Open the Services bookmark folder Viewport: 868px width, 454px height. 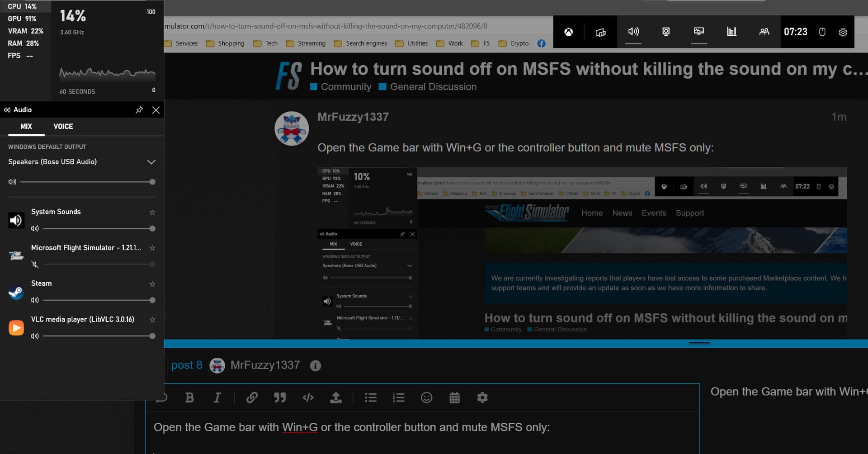coord(181,43)
